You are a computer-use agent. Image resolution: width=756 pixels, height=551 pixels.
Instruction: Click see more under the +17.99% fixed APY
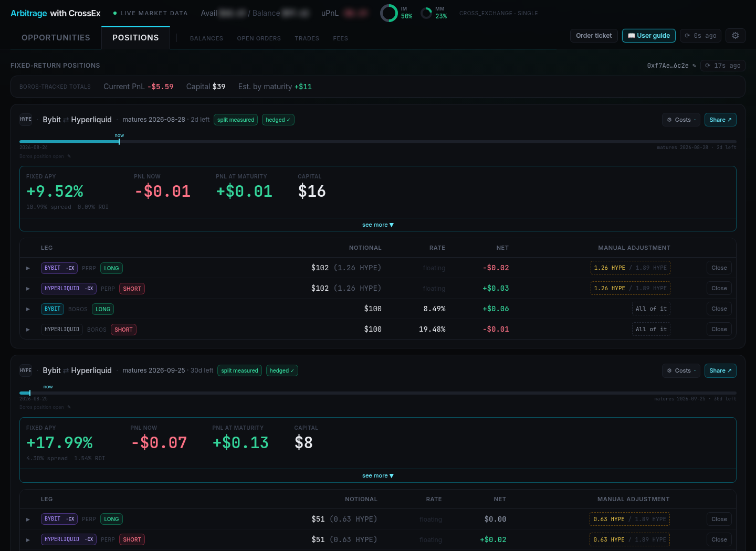point(378,475)
